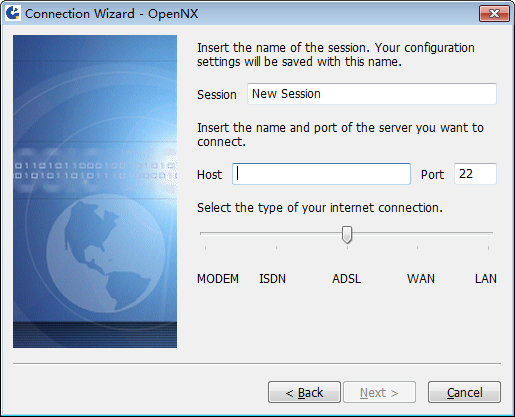
Task: Focus the Host input field
Action: [x=321, y=174]
